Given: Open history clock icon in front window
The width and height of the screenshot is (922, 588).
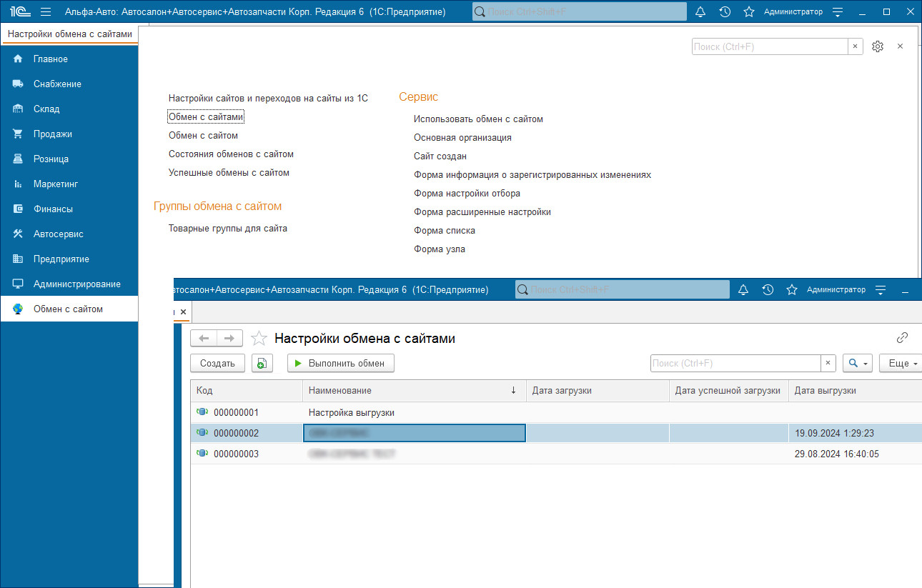Looking at the screenshot, I should (768, 289).
